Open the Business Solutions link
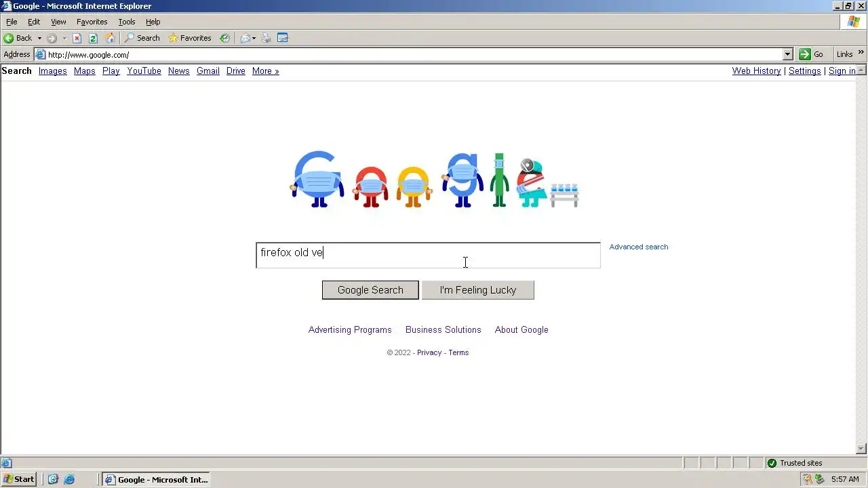 [443, 330]
